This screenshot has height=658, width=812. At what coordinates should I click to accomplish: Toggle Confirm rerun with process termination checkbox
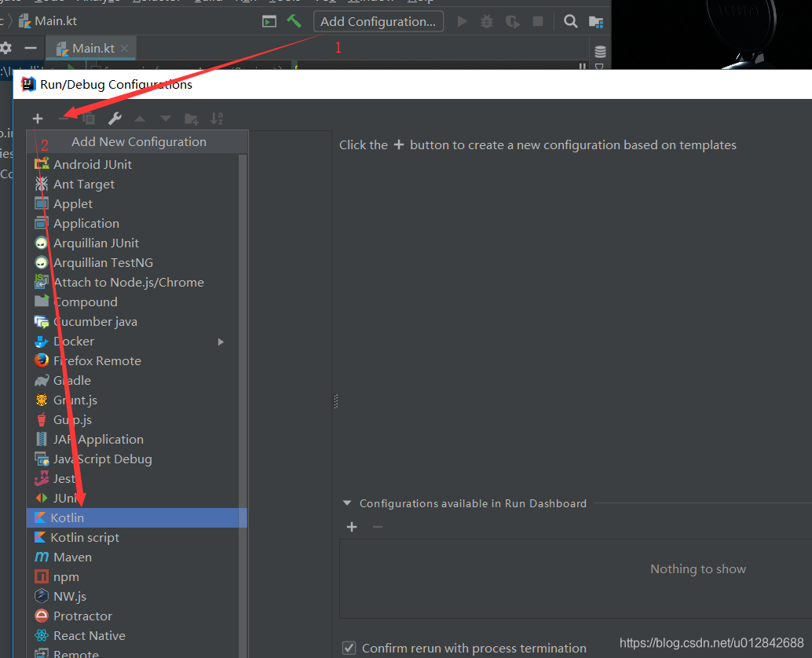(x=349, y=648)
